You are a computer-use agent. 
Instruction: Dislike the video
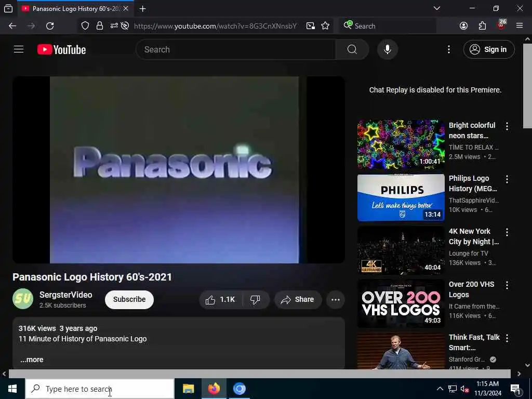tap(255, 300)
